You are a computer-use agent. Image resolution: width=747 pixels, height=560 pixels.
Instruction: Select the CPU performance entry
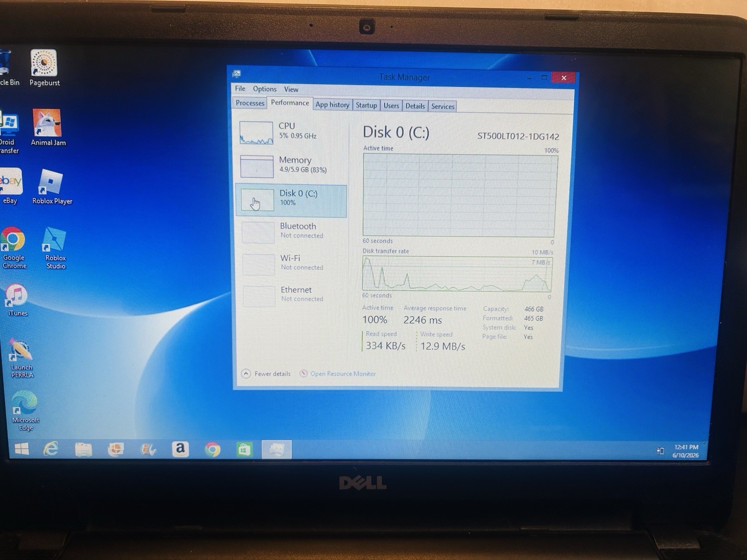[x=291, y=132]
